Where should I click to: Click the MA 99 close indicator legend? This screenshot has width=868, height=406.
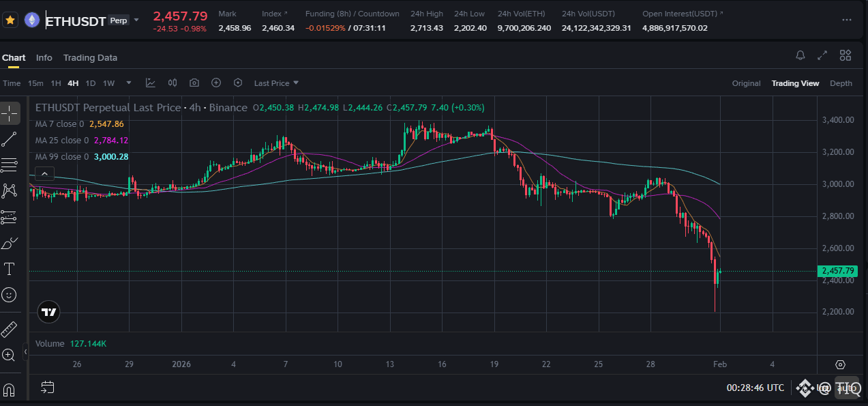coord(82,157)
